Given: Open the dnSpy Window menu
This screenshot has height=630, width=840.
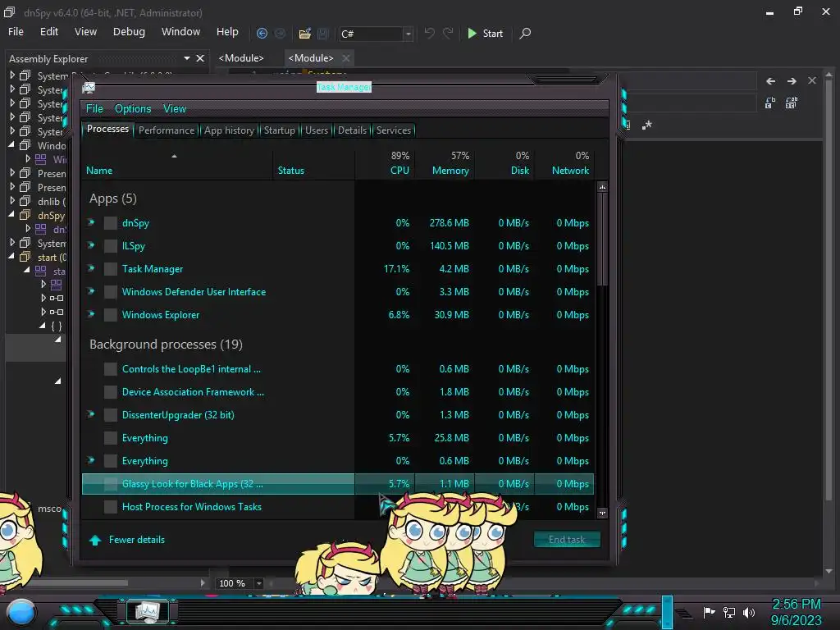Looking at the screenshot, I should 180,32.
